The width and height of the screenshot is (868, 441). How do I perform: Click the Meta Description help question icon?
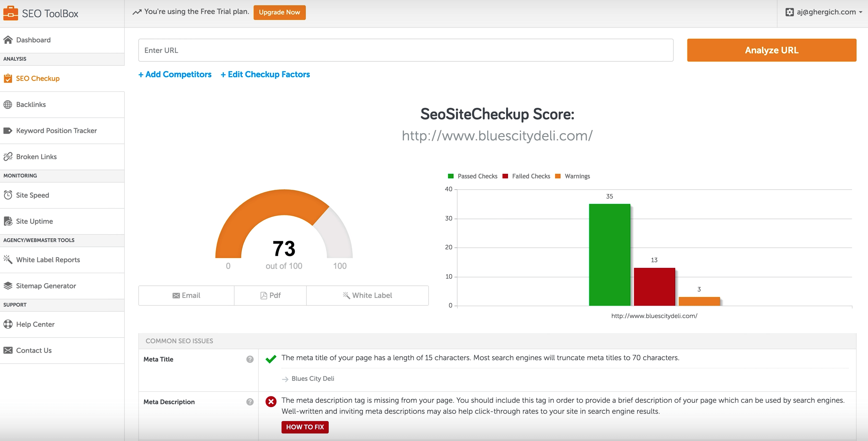250,402
